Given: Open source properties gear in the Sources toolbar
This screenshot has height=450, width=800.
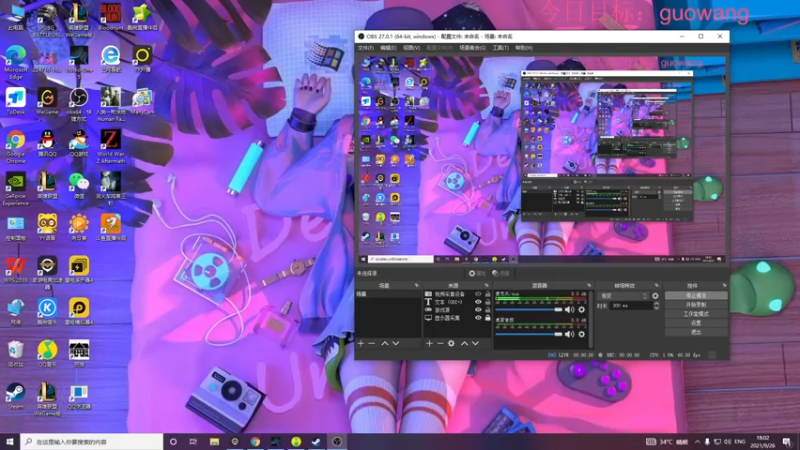Looking at the screenshot, I should point(451,343).
